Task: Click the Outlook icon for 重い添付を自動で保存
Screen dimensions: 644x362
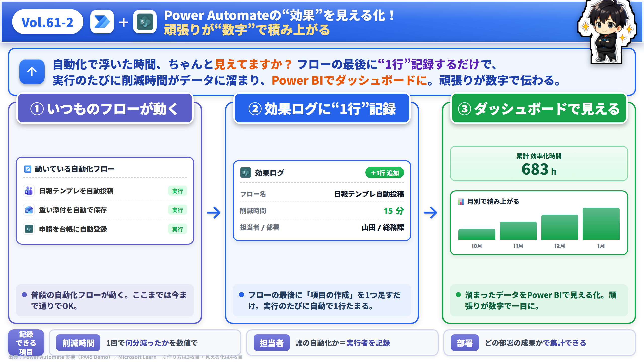Action: click(29, 210)
